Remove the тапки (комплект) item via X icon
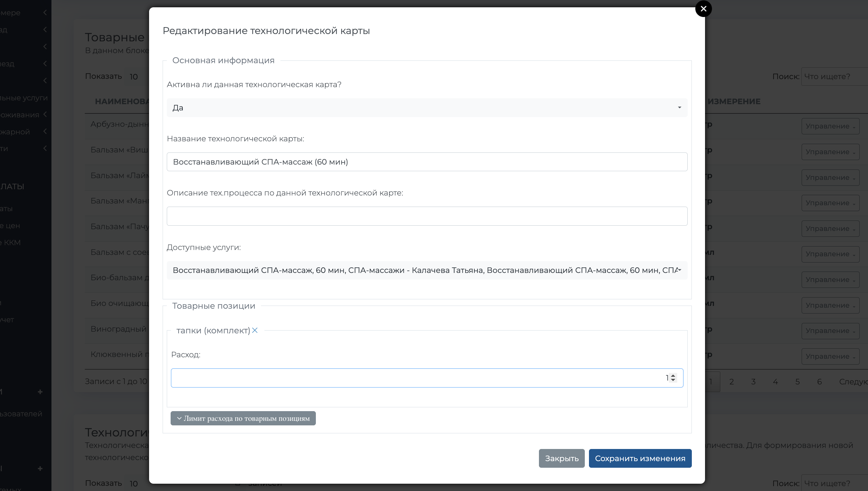Viewport: 868px width, 491px height. click(x=255, y=330)
